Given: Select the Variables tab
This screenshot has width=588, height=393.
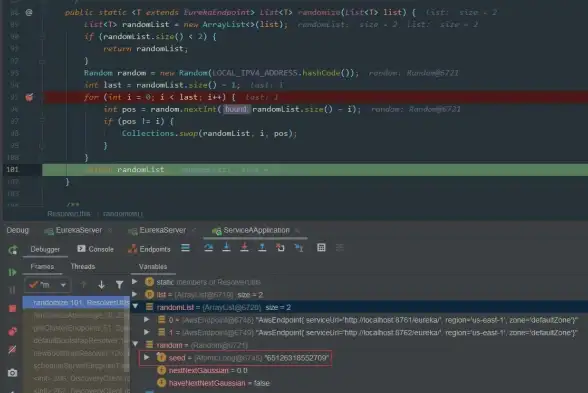Looking at the screenshot, I should click(153, 267).
